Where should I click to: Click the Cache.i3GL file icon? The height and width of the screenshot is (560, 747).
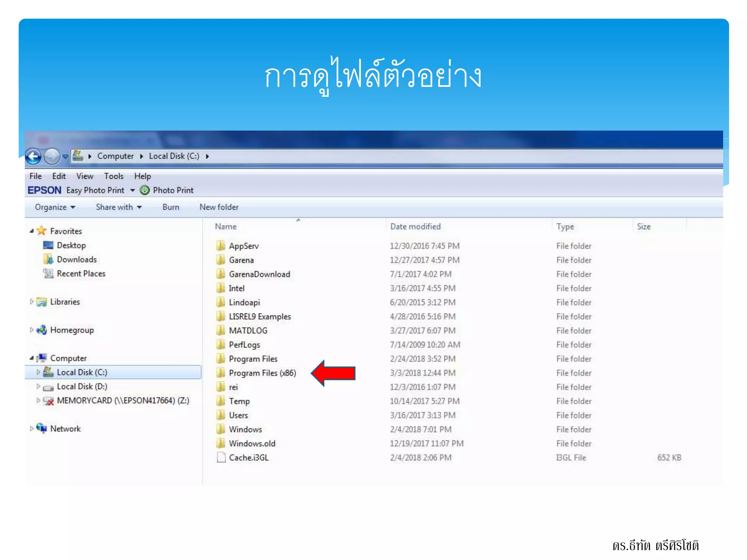(x=221, y=458)
